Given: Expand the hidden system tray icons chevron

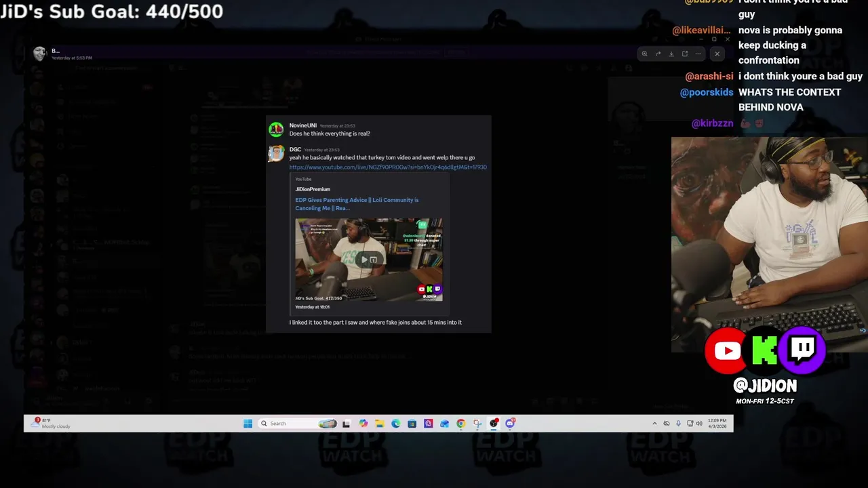Looking at the screenshot, I should pos(654,424).
